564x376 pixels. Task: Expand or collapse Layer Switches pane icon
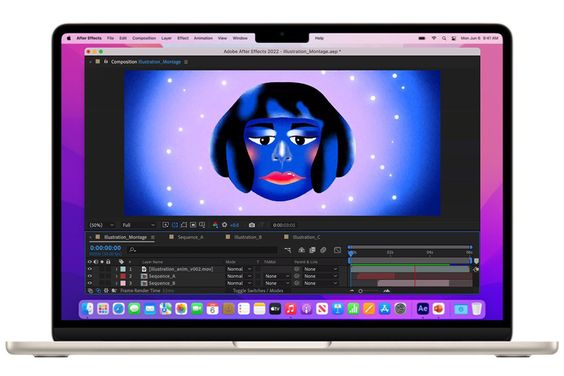point(90,290)
